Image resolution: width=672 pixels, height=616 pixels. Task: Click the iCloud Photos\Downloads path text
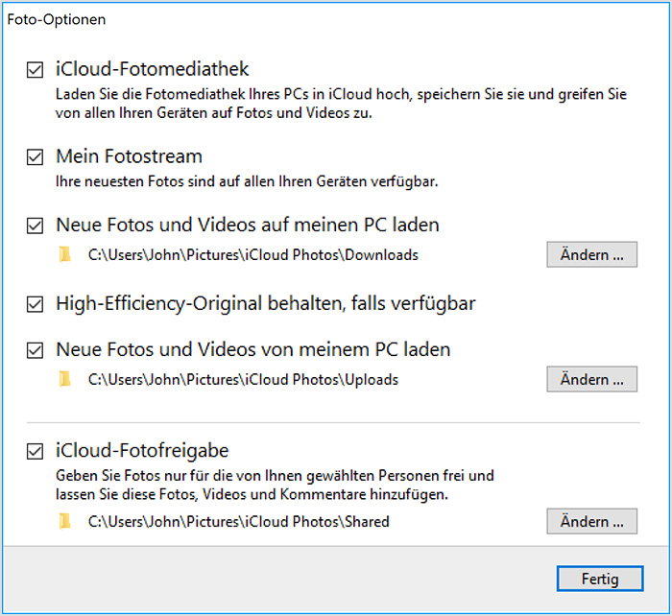pyautogui.click(x=252, y=255)
